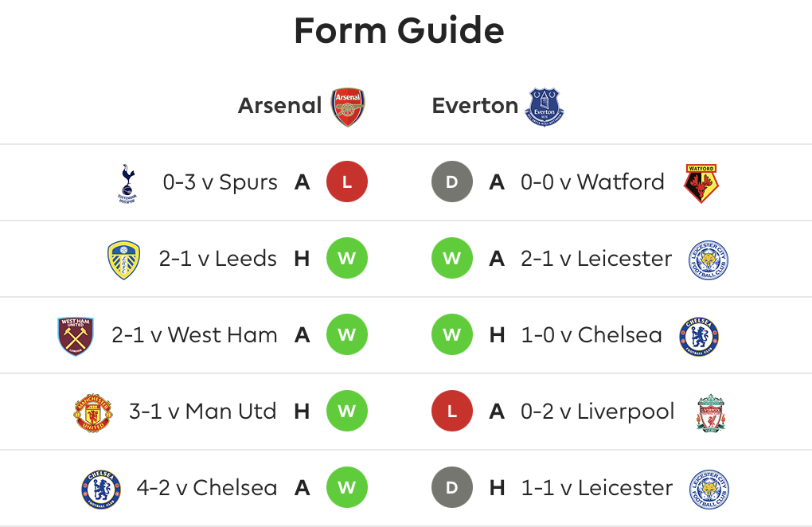Image resolution: width=812 pixels, height=527 pixels.
Task: Open the Tottenham Spurs crest icon
Action: (127, 184)
